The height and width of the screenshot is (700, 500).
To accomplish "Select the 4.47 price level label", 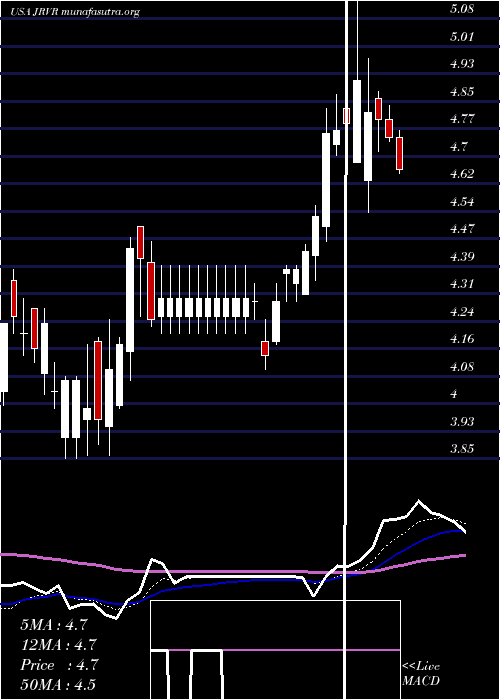I will pos(462,229).
